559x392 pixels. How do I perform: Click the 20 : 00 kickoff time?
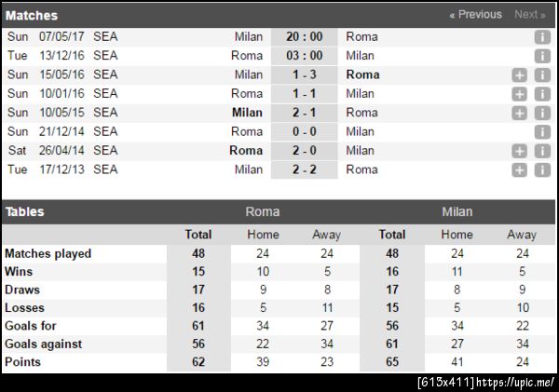304,37
